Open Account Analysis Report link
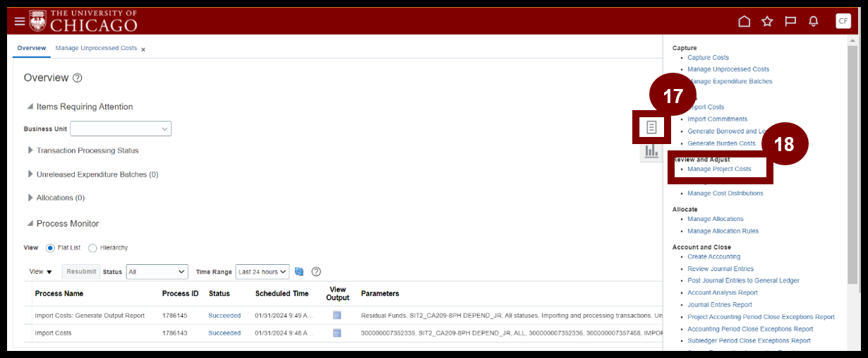This screenshot has height=358, width=868. [723, 292]
